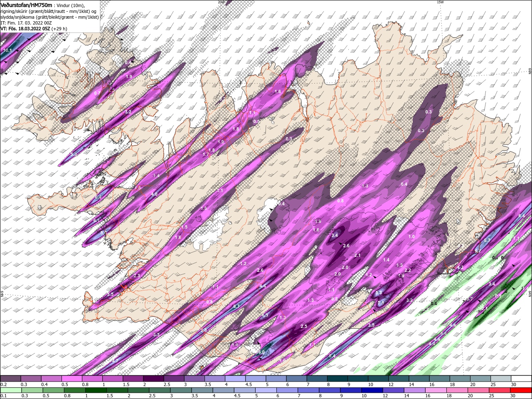Click the 'Vindur (10m)' header text

point(71,5)
